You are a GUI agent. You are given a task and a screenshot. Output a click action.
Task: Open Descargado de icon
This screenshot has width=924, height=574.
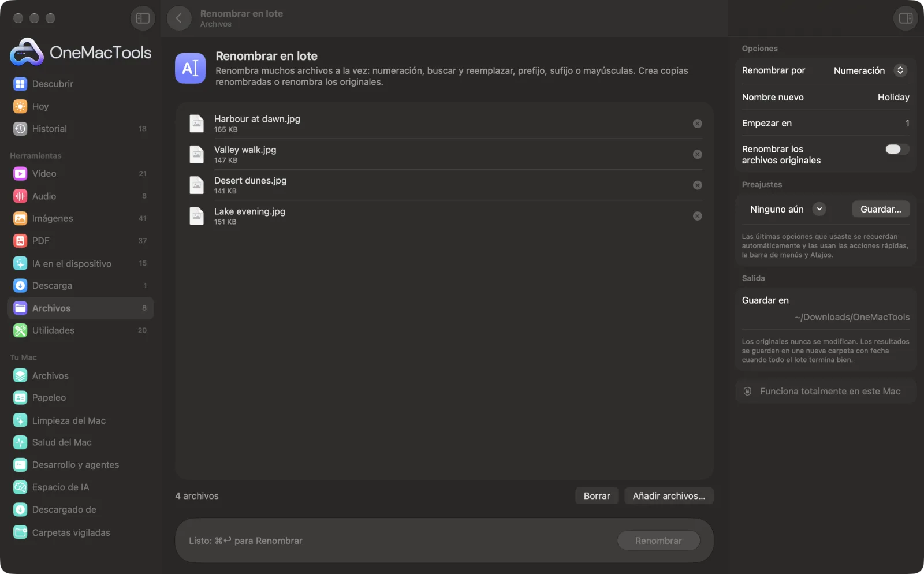pyautogui.click(x=20, y=510)
